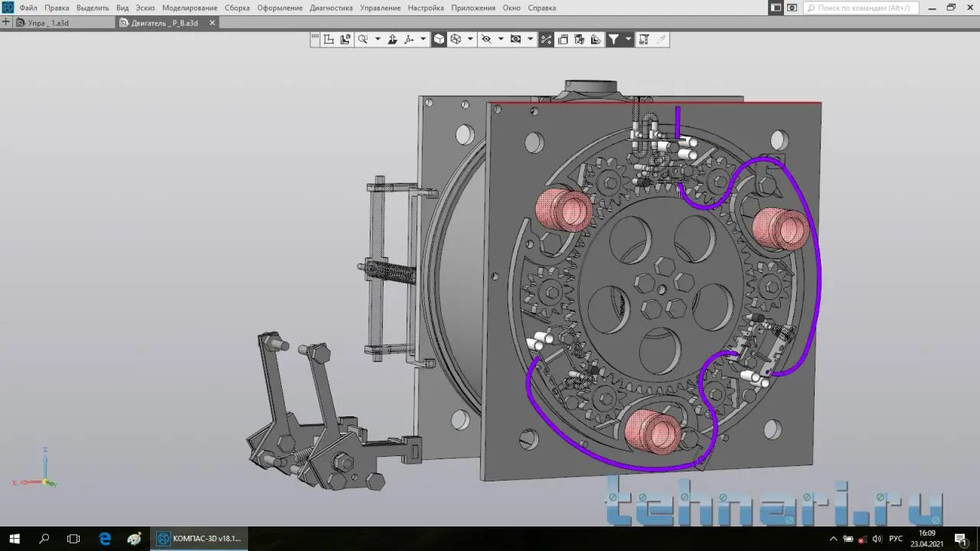Click the crossed-out eye hide icon
This screenshot has height=551, width=980.
(485, 39)
